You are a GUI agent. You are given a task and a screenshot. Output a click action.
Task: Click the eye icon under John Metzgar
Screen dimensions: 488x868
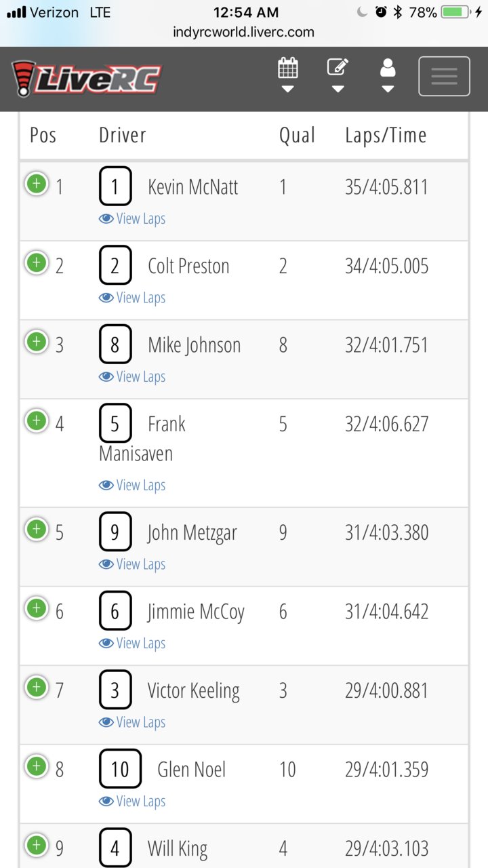pos(106,564)
